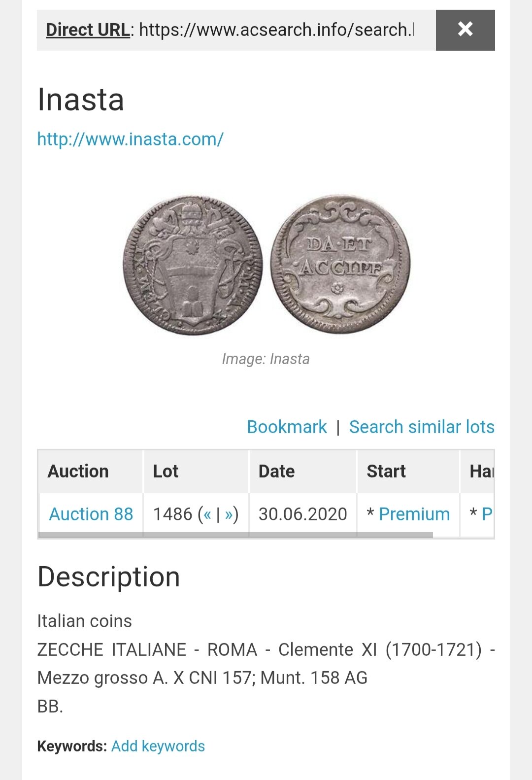Click the Lot column header
532x780 pixels.
(x=166, y=472)
